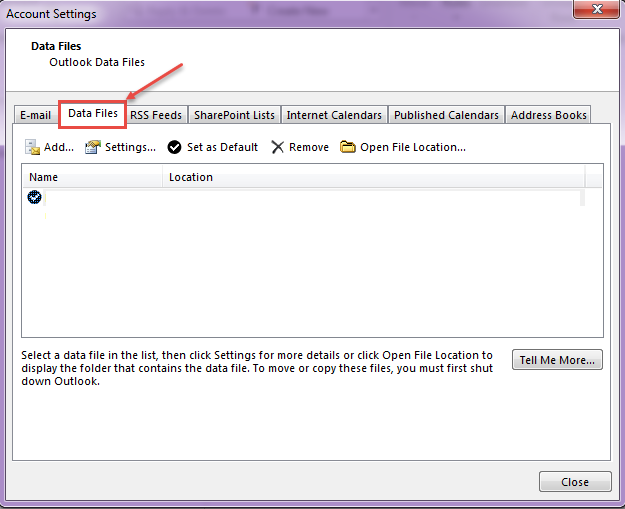Image resolution: width=625 pixels, height=509 pixels.
Task: Sort by the Name column header
Action: coord(92,177)
